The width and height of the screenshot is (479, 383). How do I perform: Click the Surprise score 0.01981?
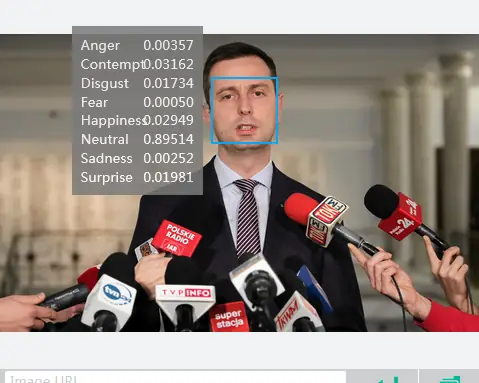point(168,177)
